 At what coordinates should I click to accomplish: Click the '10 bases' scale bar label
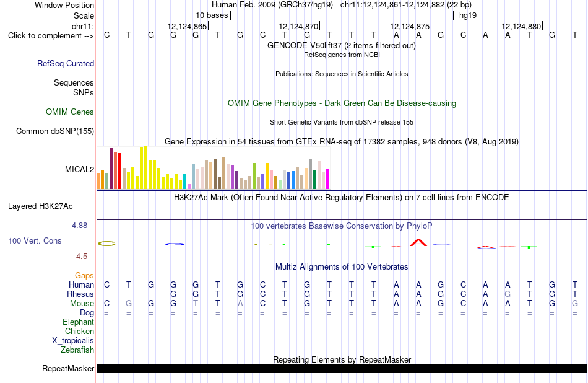[212, 15]
